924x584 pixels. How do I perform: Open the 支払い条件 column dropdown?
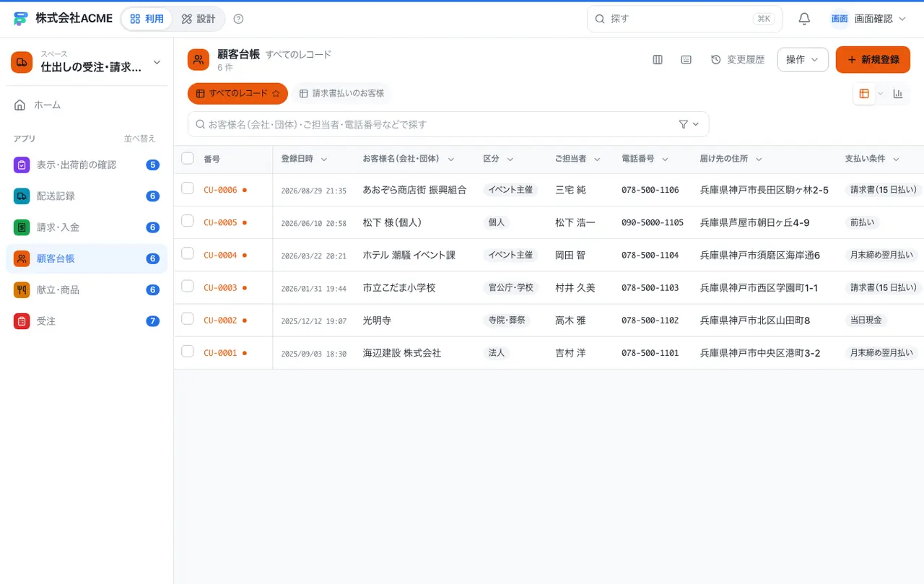(896, 160)
